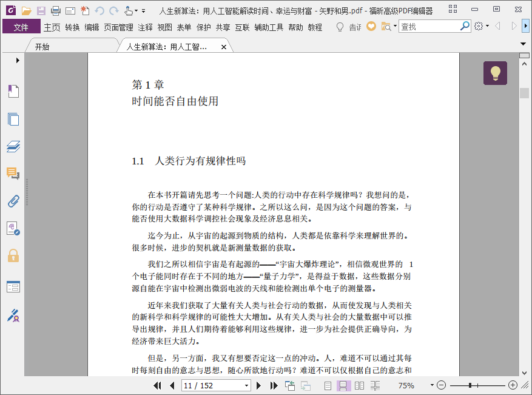This screenshot has height=395, width=532.
Task: Click the email/send document icon
Action: pos(70,11)
